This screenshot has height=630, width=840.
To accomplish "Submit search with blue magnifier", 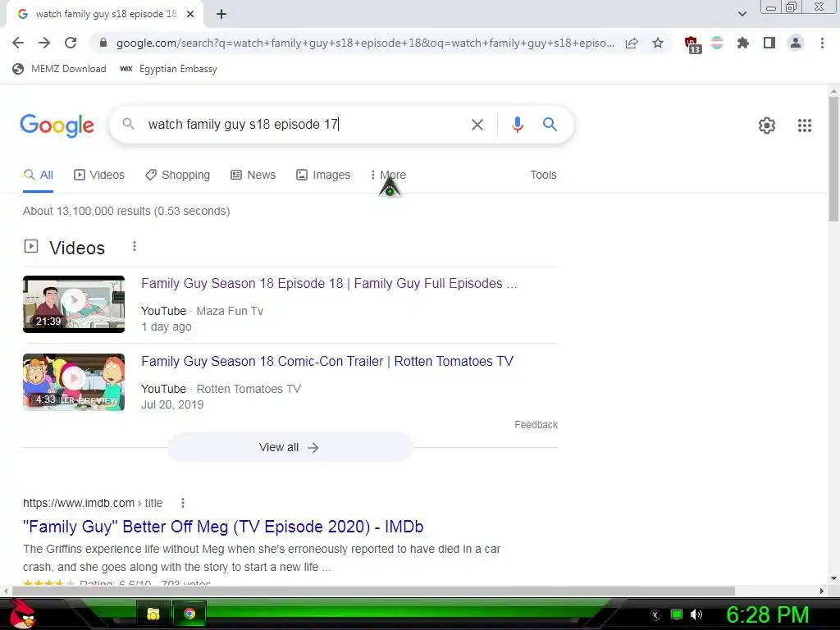I will coord(550,125).
